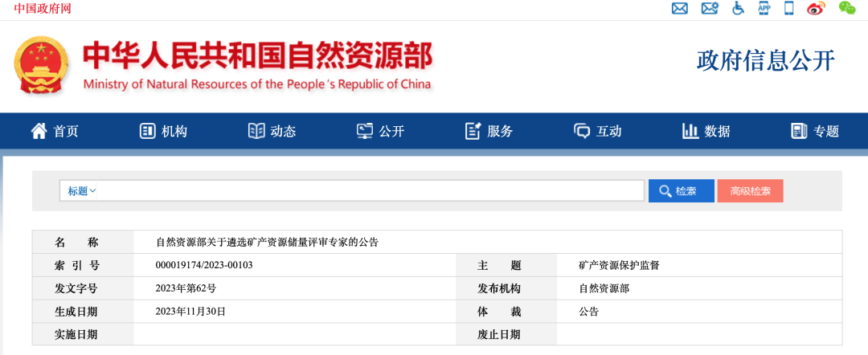The height and width of the screenshot is (355, 868).
Task: Click the 体裁 label cell
Action: point(506,312)
